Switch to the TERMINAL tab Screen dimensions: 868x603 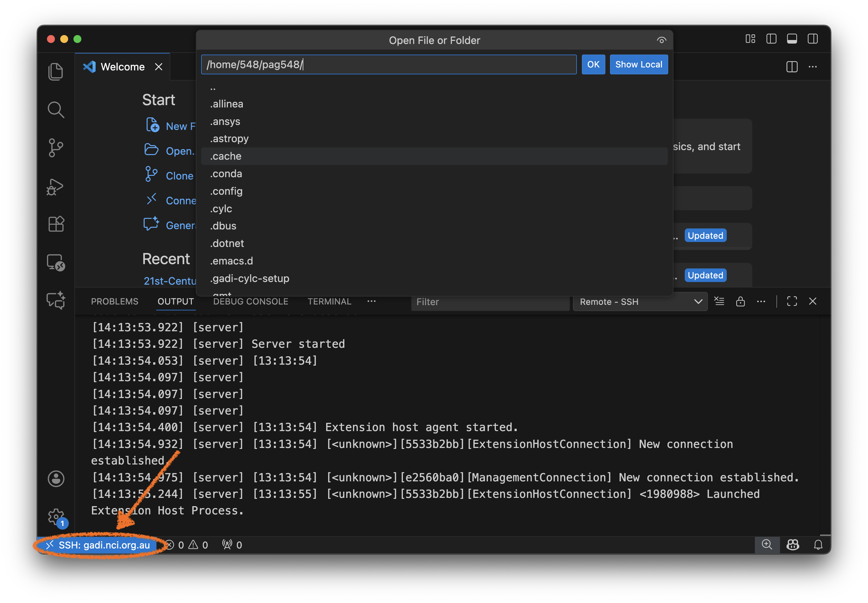329,301
